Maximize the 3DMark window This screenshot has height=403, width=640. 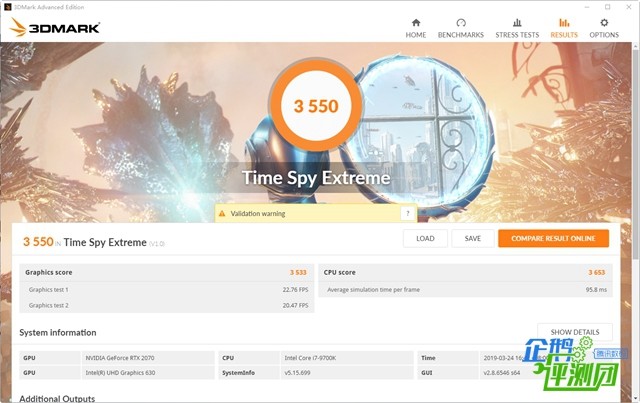tap(607, 7)
